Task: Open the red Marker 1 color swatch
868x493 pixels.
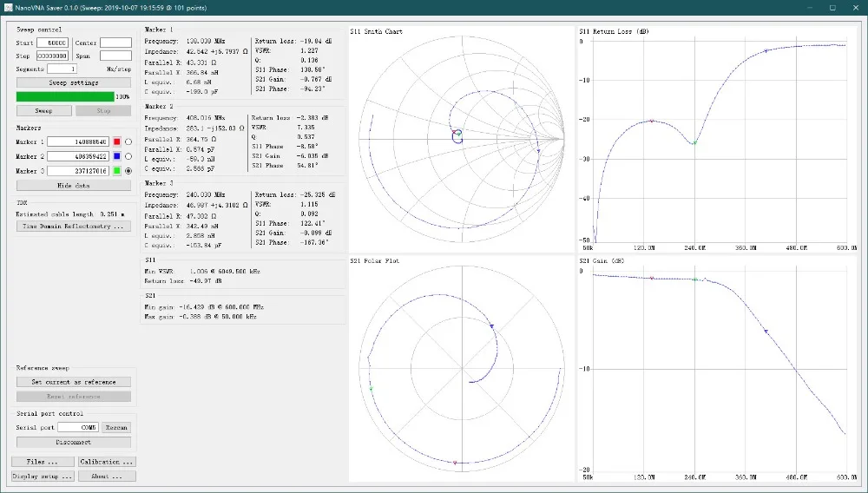Action: tap(117, 141)
